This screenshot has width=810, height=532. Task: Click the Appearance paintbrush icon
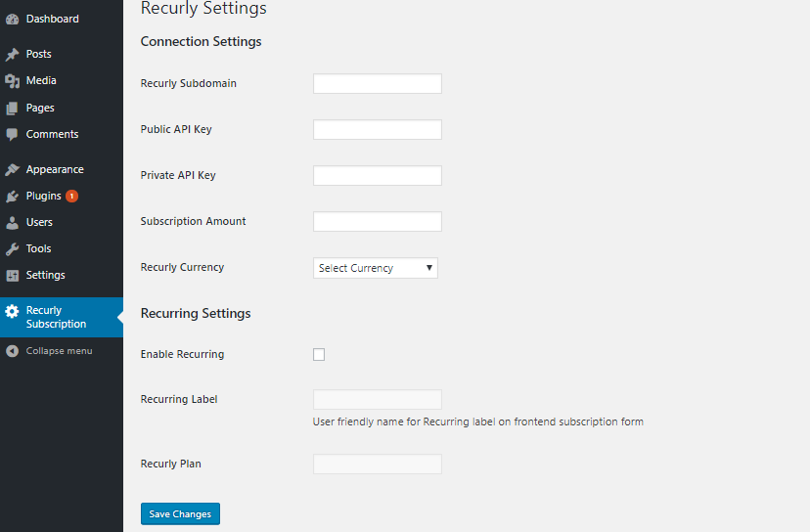point(13,170)
